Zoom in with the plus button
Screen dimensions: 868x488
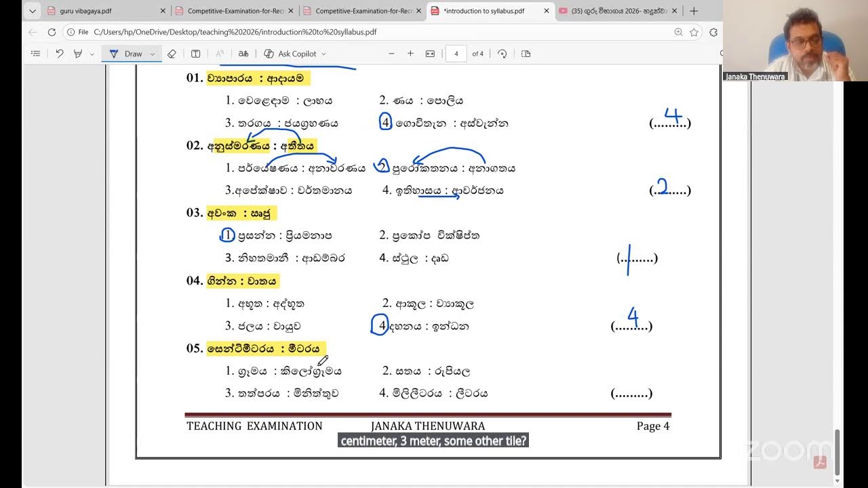pyautogui.click(x=410, y=54)
